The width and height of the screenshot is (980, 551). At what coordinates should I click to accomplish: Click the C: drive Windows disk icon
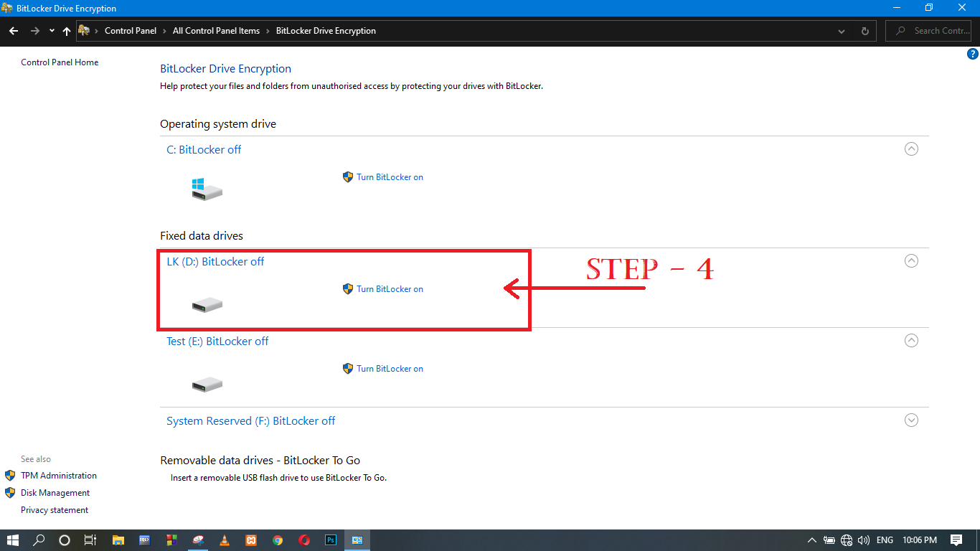tap(207, 189)
